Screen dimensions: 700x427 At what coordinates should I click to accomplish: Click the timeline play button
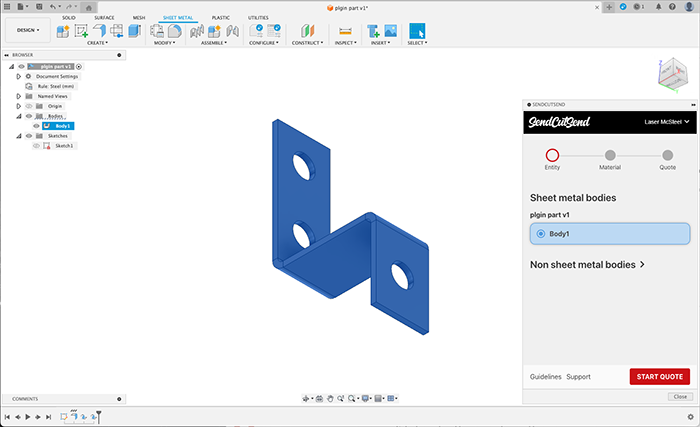pos(28,416)
